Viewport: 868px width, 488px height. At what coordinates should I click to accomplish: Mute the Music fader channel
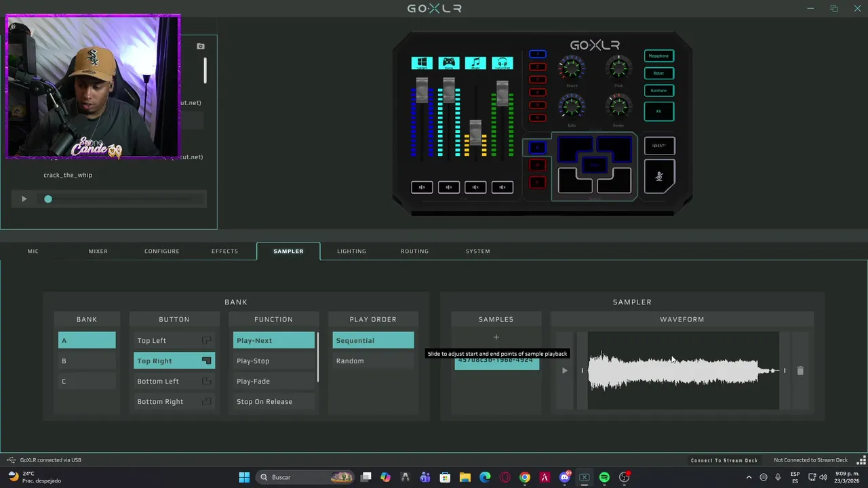[475, 187]
